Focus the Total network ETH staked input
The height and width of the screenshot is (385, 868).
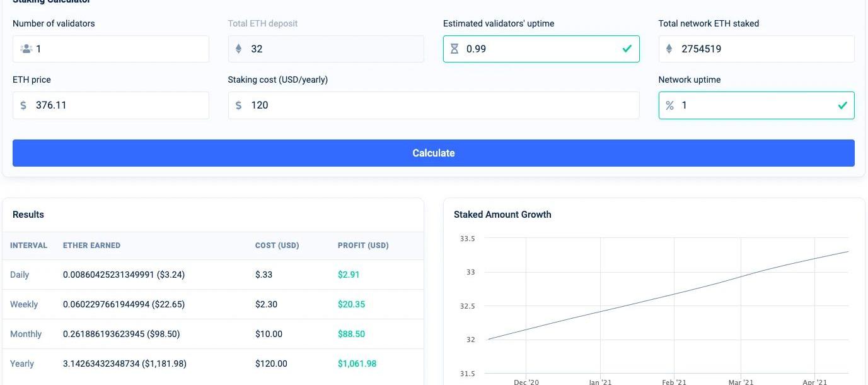pos(756,49)
